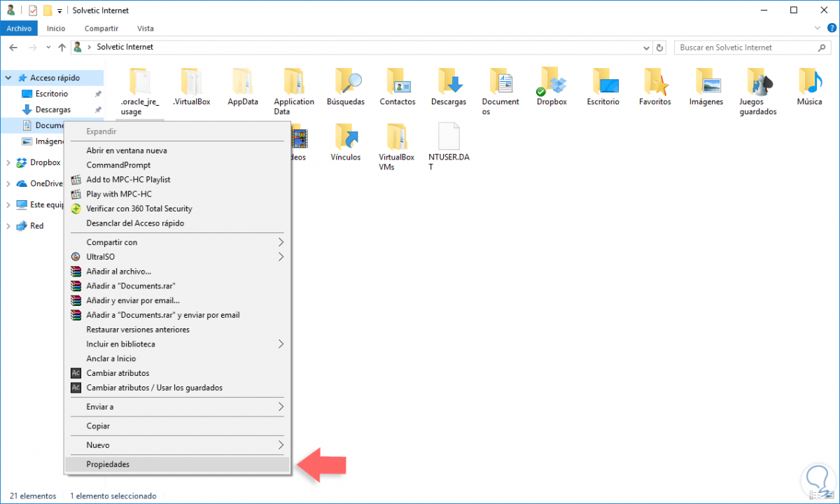The width and height of the screenshot is (840, 504).
Task: Open the Contactos folder
Action: 398,87
